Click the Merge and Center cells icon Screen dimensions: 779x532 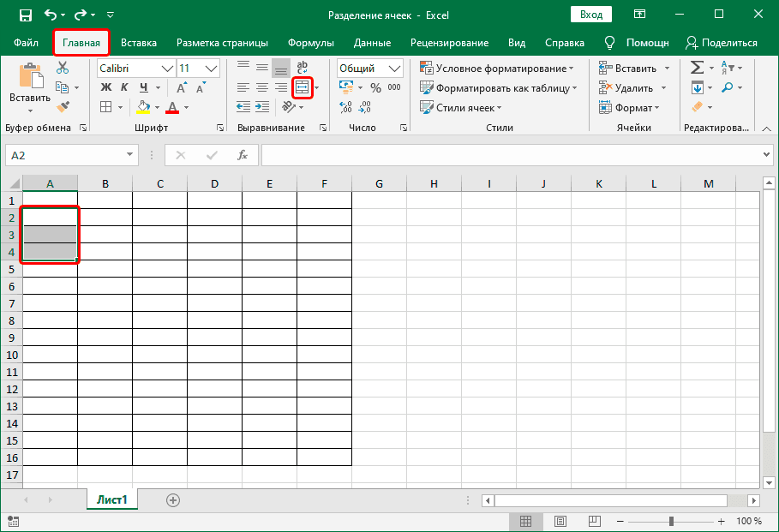click(303, 87)
